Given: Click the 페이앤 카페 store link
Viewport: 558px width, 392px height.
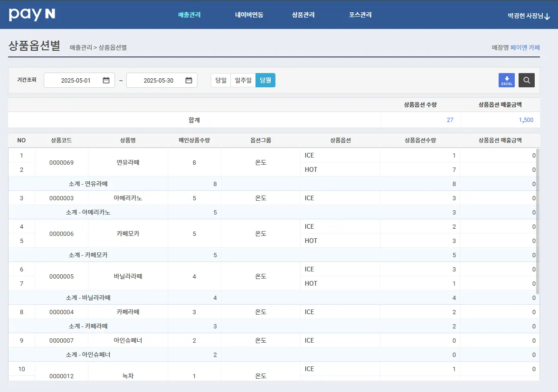Looking at the screenshot, I should tap(525, 47).
